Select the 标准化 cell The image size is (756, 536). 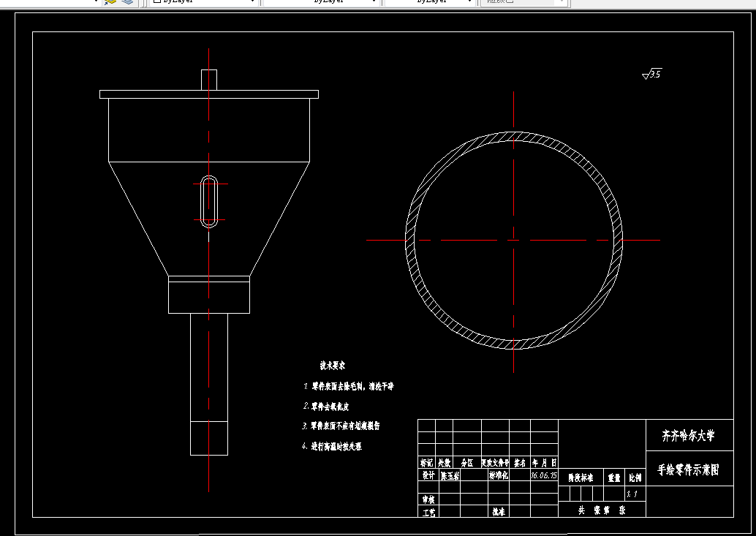[x=499, y=475]
